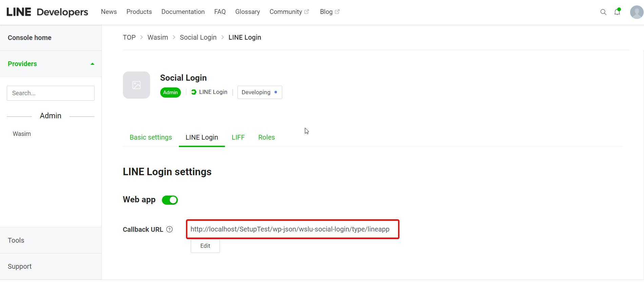Click the Admin badge
The height and width of the screenshot is (285, 644).
[170, 93]
